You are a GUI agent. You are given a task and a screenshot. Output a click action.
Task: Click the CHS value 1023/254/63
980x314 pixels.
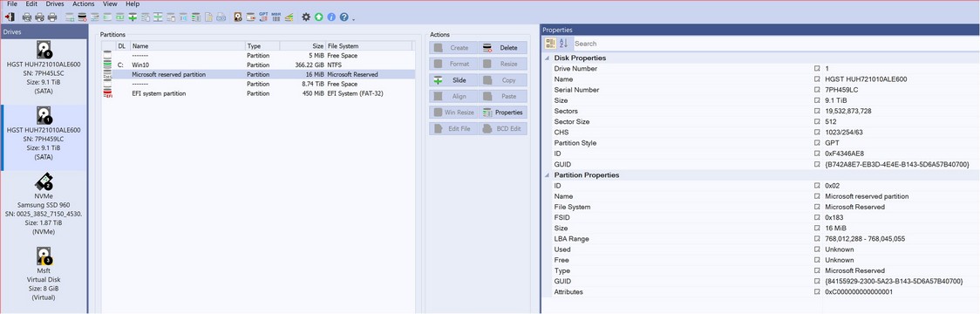tap(845, 132)
